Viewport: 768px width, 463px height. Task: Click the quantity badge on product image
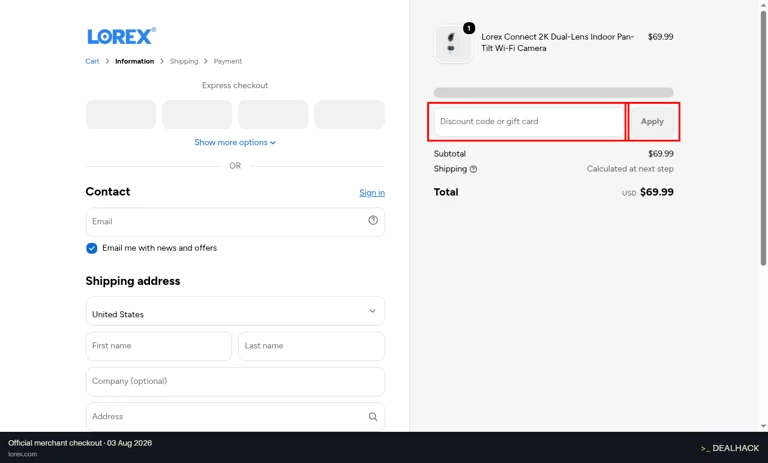coord(469,28)
